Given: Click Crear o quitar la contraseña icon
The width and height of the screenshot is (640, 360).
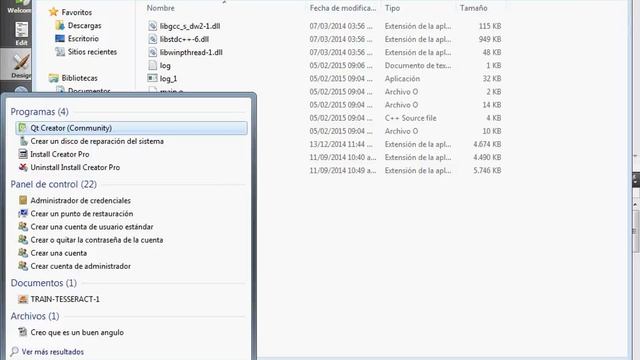Looking at the screenshot, I should [x=23, y=240].
